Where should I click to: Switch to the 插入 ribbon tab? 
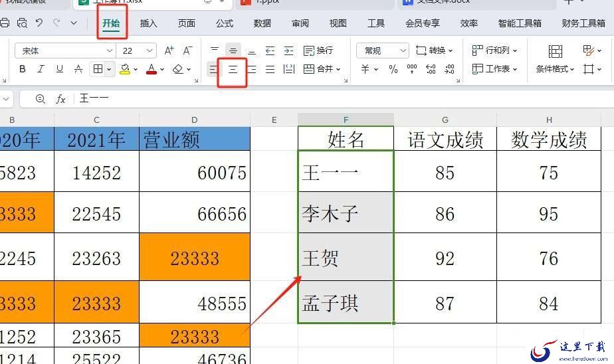pos(148,23)
